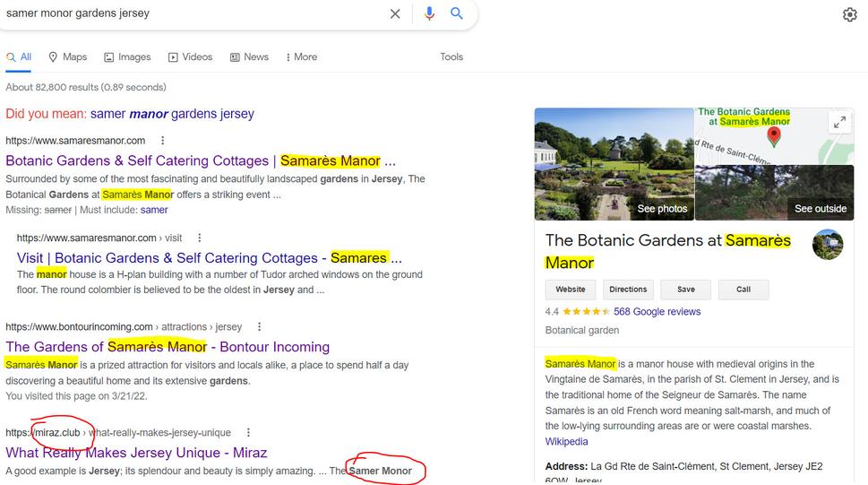Click 'The Botanic Gardens at Samarès Manor' title
868x485 pixels.
coord(667,251)
